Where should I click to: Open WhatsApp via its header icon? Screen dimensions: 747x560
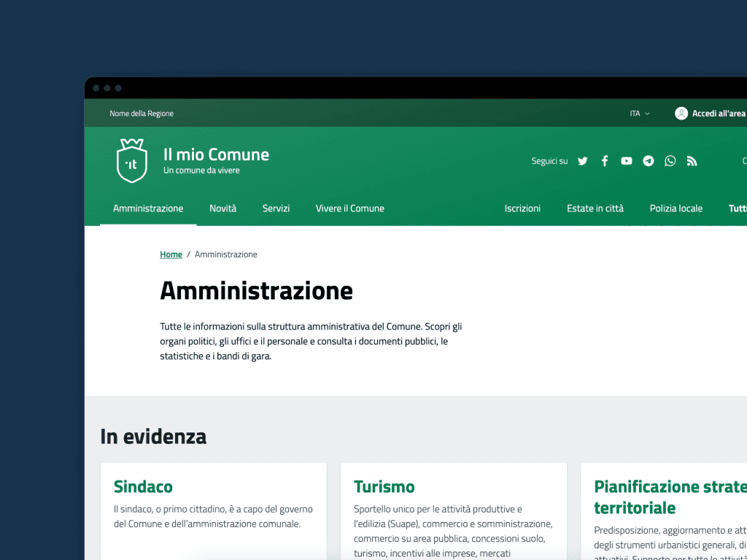670,160
